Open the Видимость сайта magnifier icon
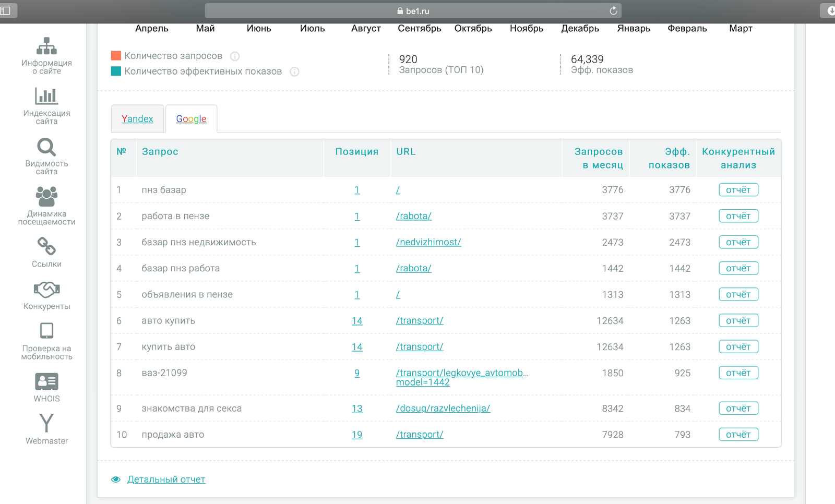The width and height of the screenshot is (835, 504). click(46, 147)
